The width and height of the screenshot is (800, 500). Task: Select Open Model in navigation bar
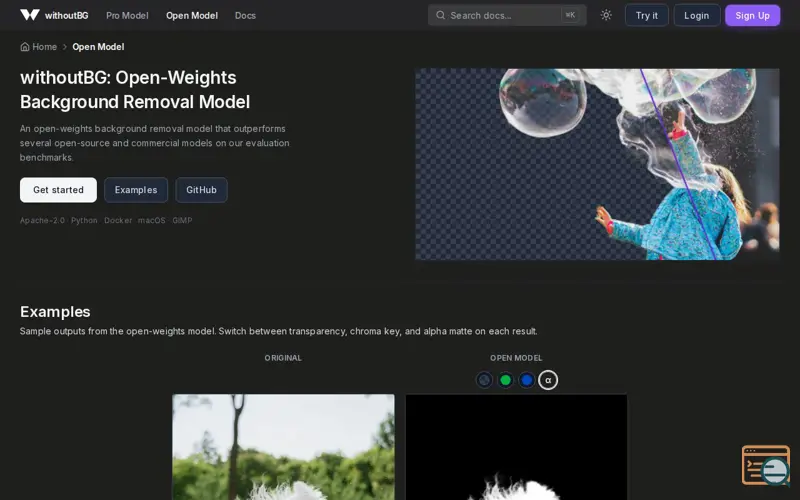[x=192, y=15]
